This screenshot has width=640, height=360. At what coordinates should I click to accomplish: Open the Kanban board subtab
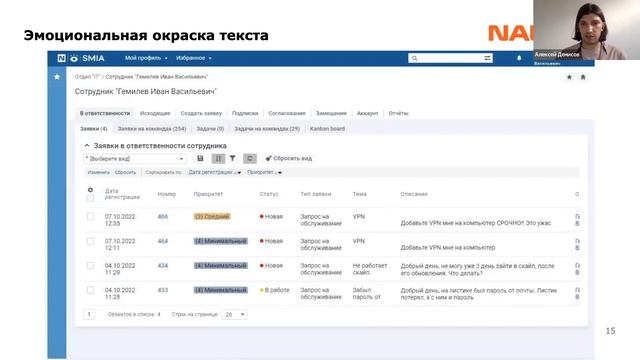coord(327,129)
